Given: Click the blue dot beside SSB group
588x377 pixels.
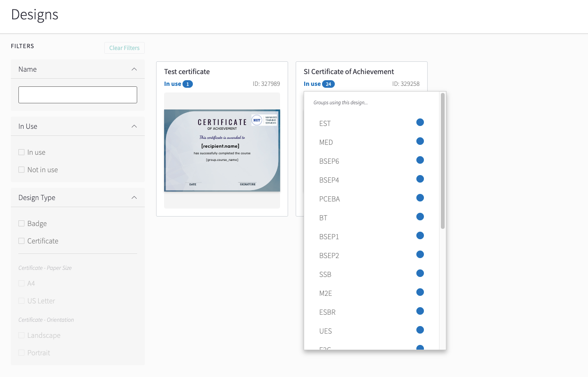Looking at the screenshot, I should click(420, 273).
